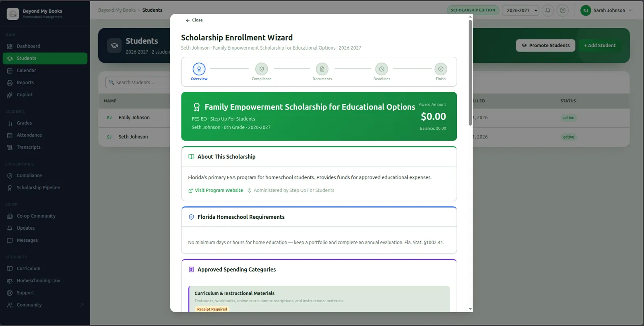
Task: Go to the Deadlines wizard step
Action: click(x=382, y=72)
